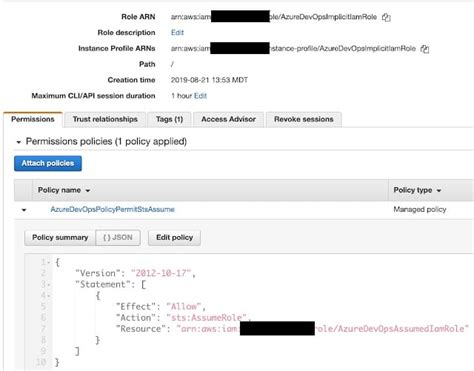Copy the Role ARN to clipboard
474x371 pixels.
pos(386,17)
